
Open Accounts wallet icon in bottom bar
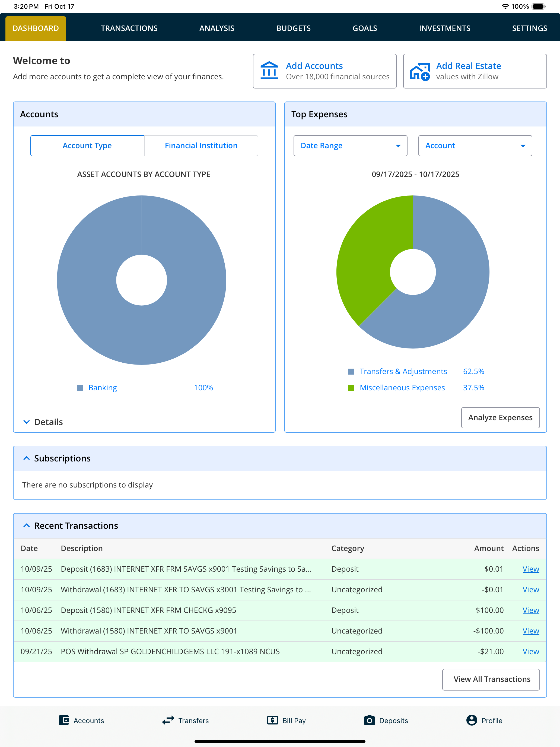(x=64, y=720)
